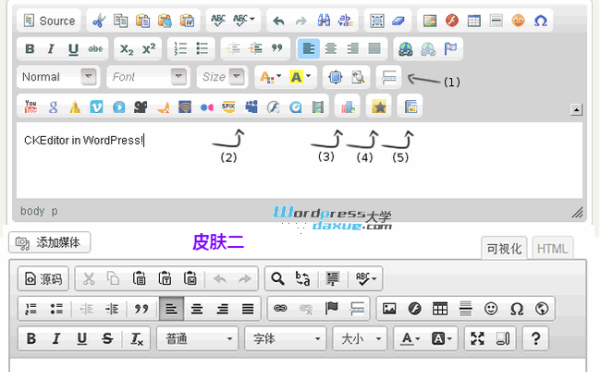Click in the CKEditor in WordPress text area
The image size is (601, 372).
pos(299,160)
